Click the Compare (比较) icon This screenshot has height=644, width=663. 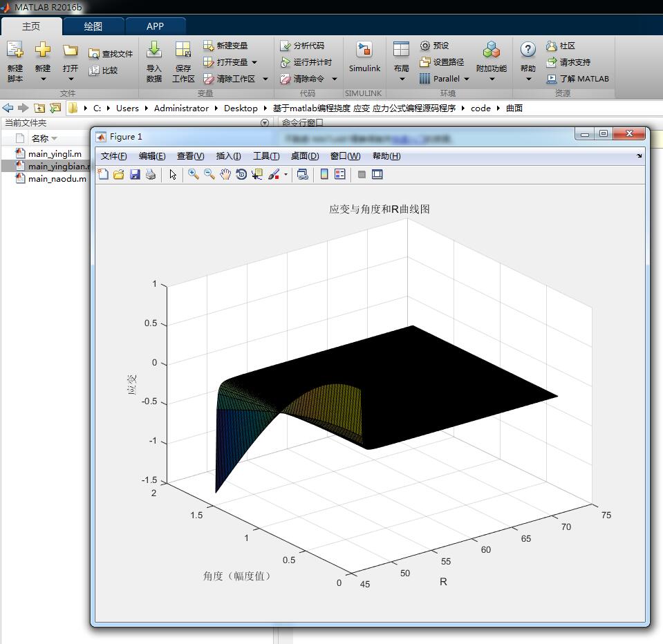(93, 70)
